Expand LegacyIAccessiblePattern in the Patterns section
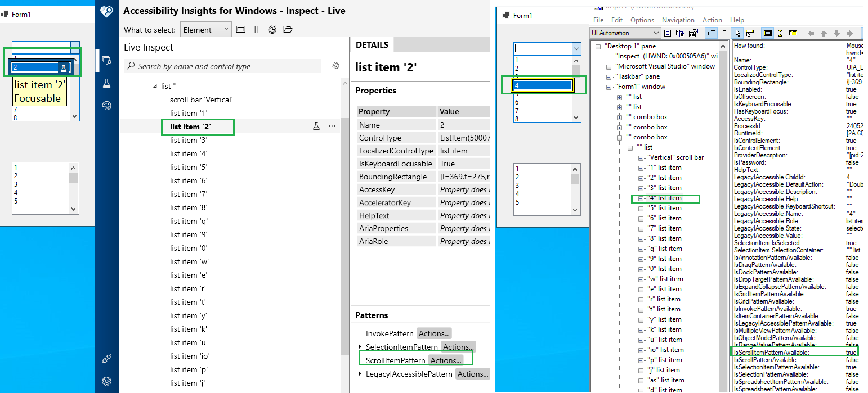 360,374
